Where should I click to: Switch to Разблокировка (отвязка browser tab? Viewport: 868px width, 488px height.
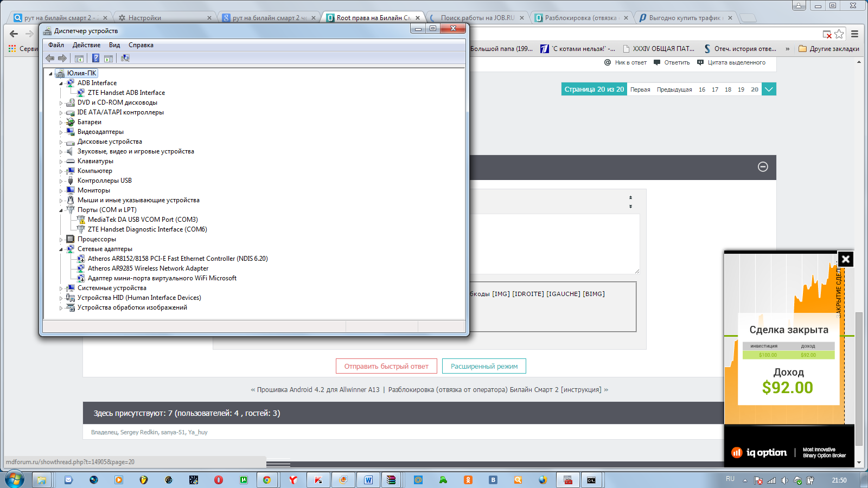[580, 18]
